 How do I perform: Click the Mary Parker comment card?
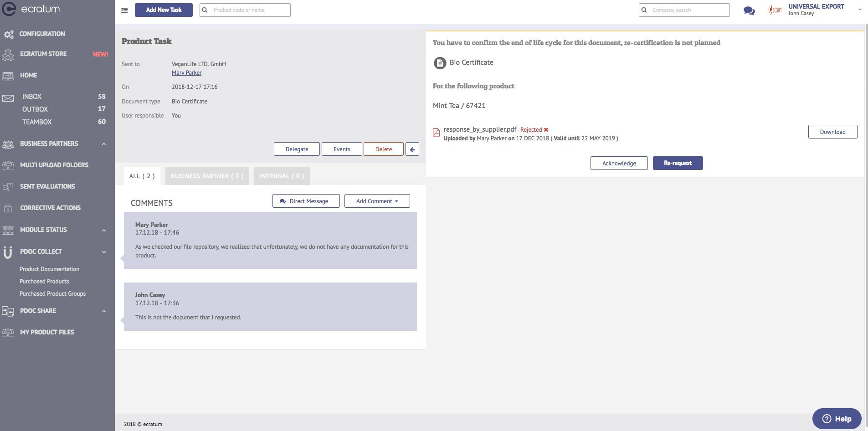[x=270, y=240]
